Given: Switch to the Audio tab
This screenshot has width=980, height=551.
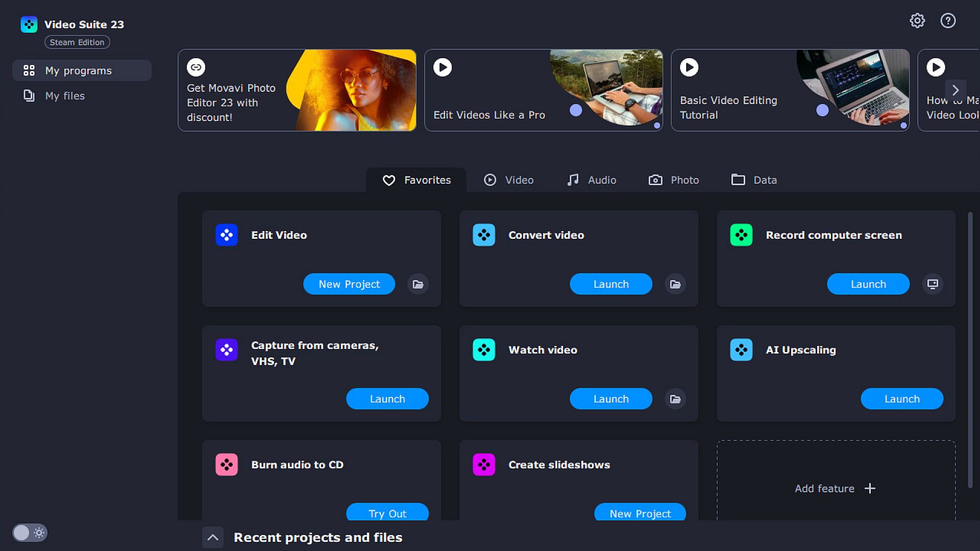Looking at the screenshot, I should click(592, 180).
